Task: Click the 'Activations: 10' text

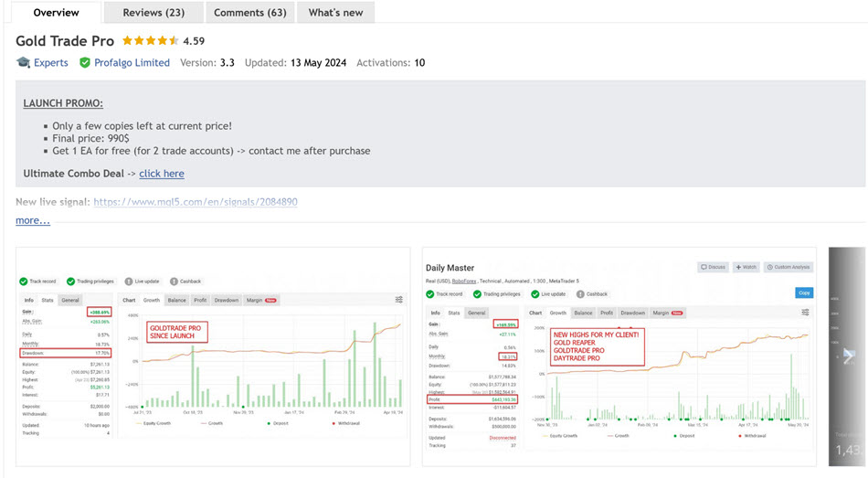Action: (391, 62)
